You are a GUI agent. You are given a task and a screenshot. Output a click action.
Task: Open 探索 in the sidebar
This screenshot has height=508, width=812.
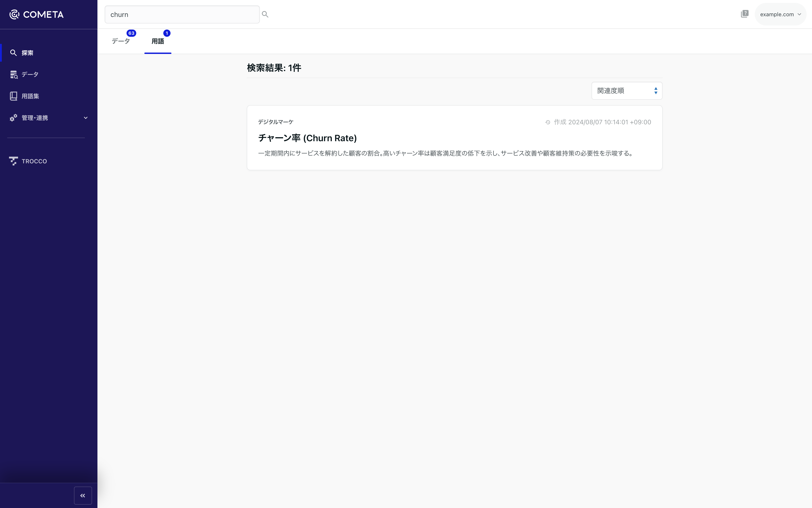tap(49, 53)
